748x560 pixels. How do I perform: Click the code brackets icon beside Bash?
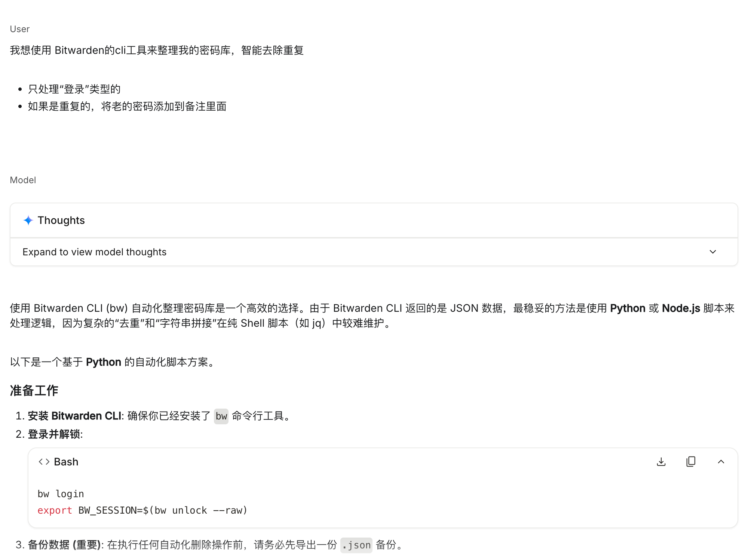pyautogui.click(x=44, y=462)
